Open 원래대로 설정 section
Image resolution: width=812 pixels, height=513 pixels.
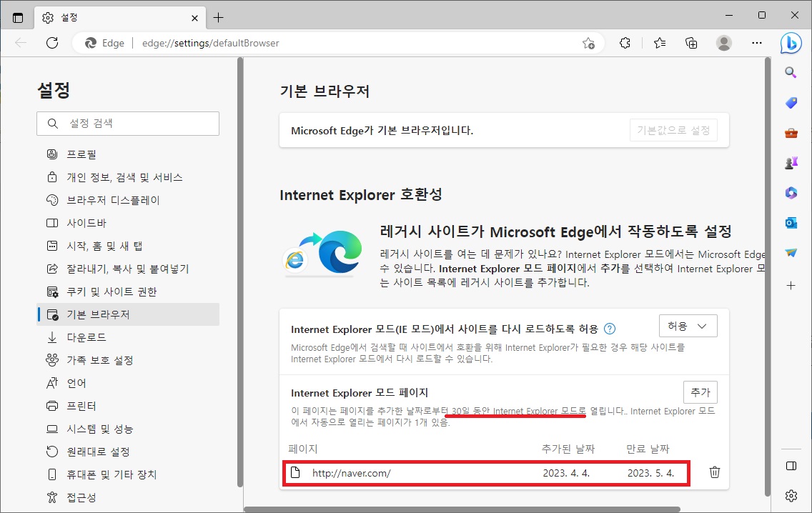point(128,452)
